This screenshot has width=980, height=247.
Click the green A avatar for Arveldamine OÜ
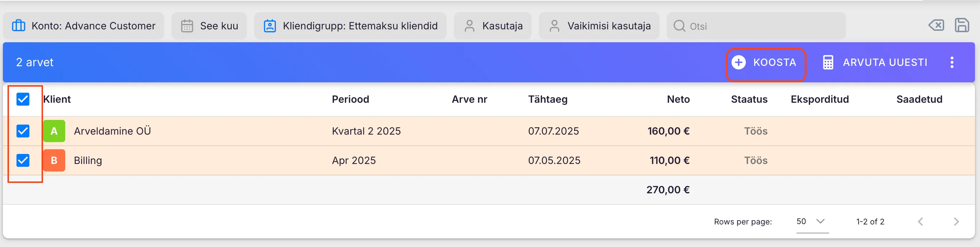tap(54, 131)
